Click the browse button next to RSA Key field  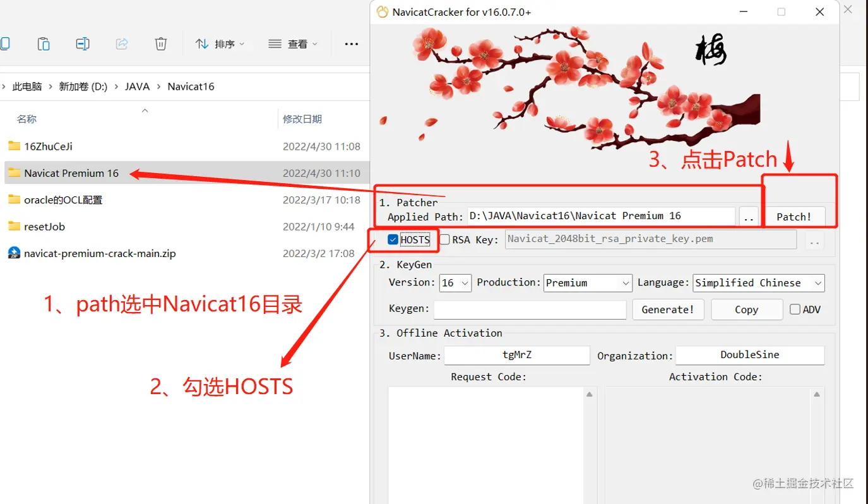[x=814, y=241]
